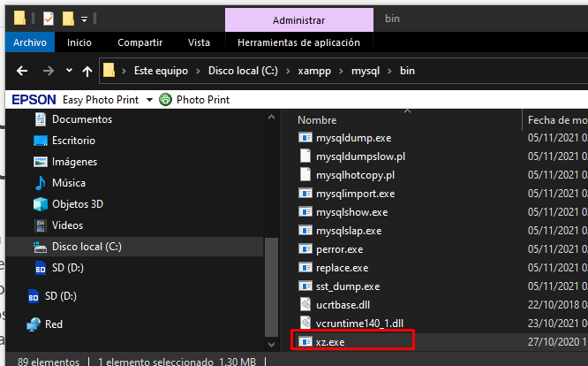Click the ucrtbase.dll file icon
This screenshot has height=366, width=588.
(x=305, y=305)
